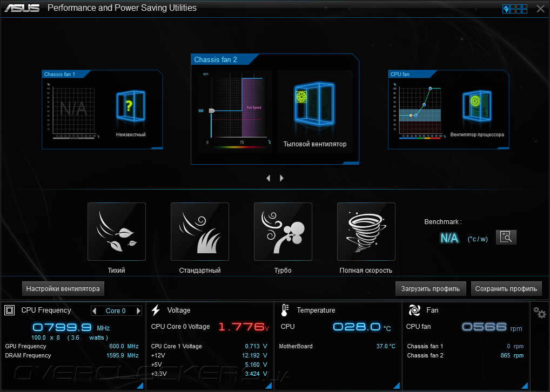Close the utilities window
Image resolution: width=550 pixels, height=392 pixels.
(x=540, y=9)
